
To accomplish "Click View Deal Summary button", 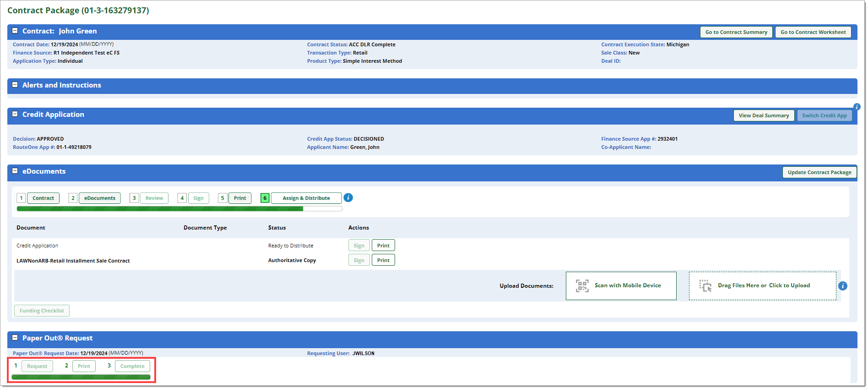I will point(764,115).
